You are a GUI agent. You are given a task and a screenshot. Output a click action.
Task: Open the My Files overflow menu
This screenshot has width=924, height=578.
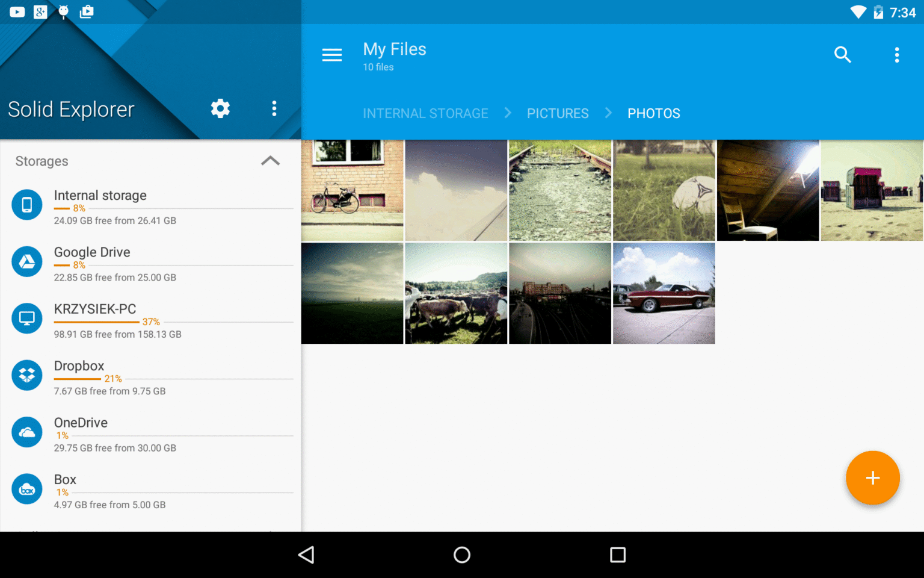pos(897,54)
